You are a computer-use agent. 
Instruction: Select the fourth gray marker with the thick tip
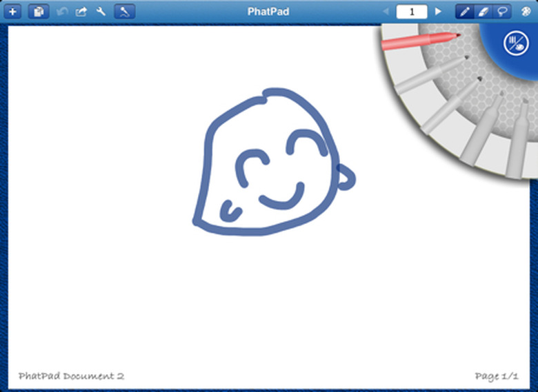coord(483,130)
